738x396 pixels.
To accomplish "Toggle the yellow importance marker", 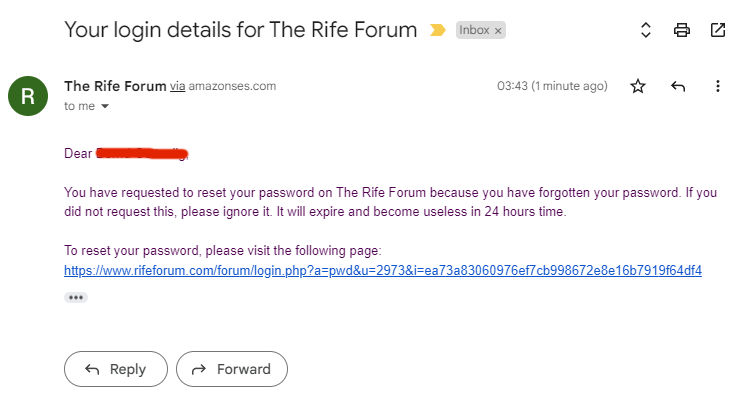I will coord(437,31).
